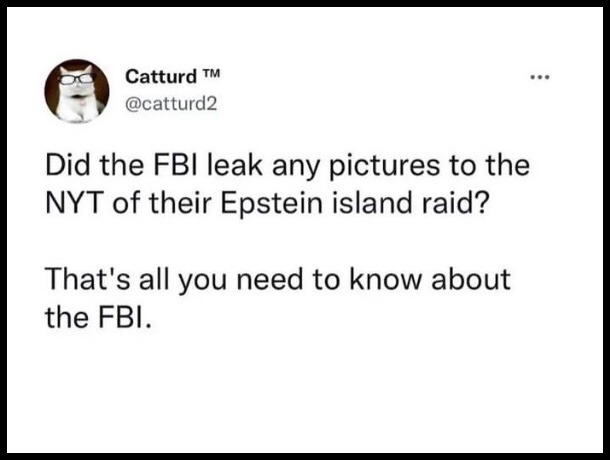
Task: Click "the FBI." on the last line
Action: 98,317
